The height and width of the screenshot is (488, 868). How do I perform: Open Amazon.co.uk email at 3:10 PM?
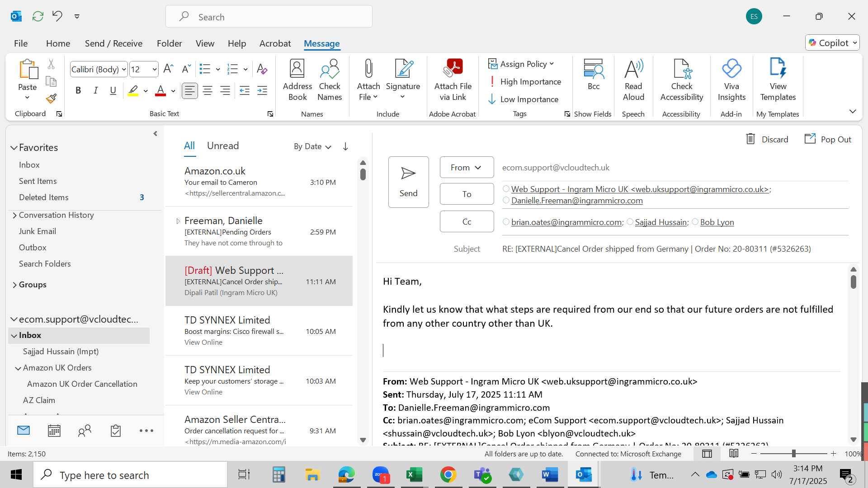259,182
